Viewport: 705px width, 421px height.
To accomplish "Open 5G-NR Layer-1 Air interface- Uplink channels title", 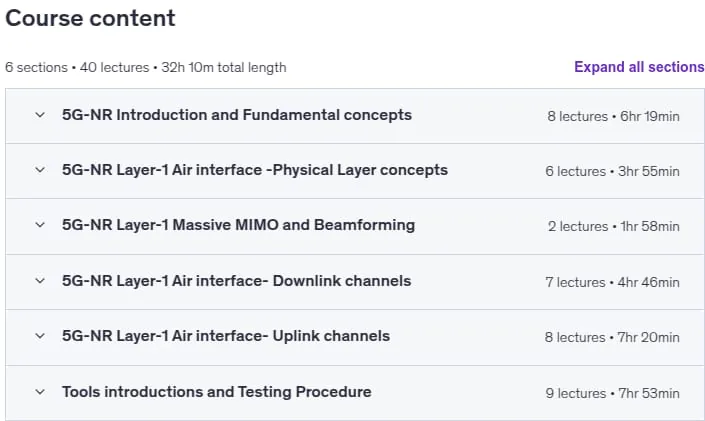I will (226, 336).
